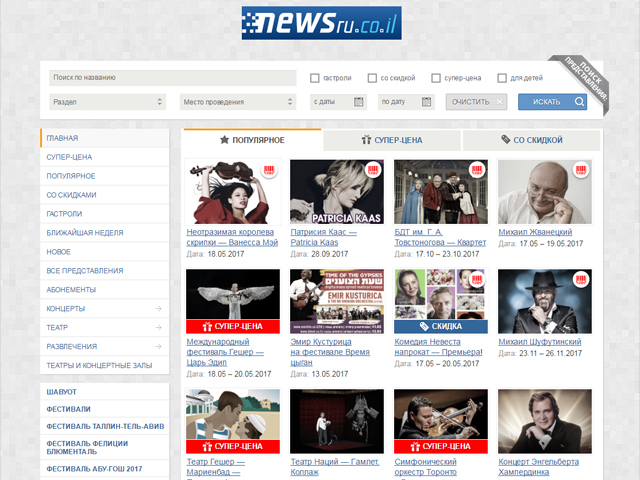
Task: Open the calendar icon in 'по дату' field
Action: (x=426, y=102)
